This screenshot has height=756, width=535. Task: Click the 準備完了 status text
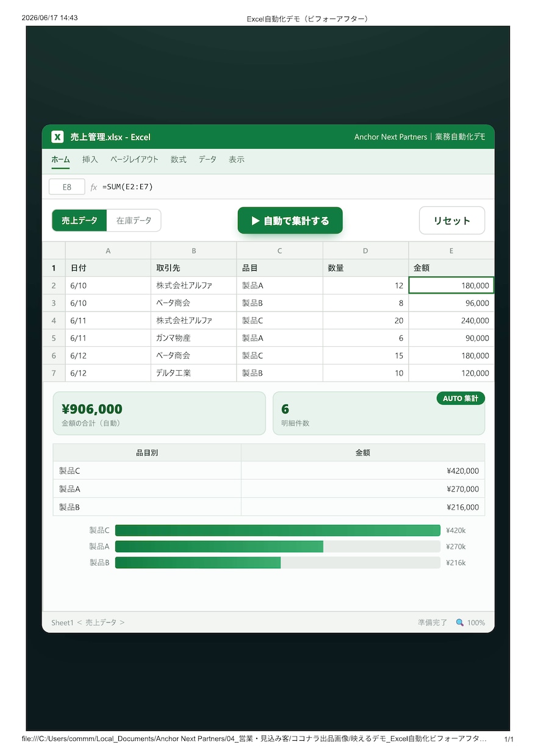coord(433,622)
